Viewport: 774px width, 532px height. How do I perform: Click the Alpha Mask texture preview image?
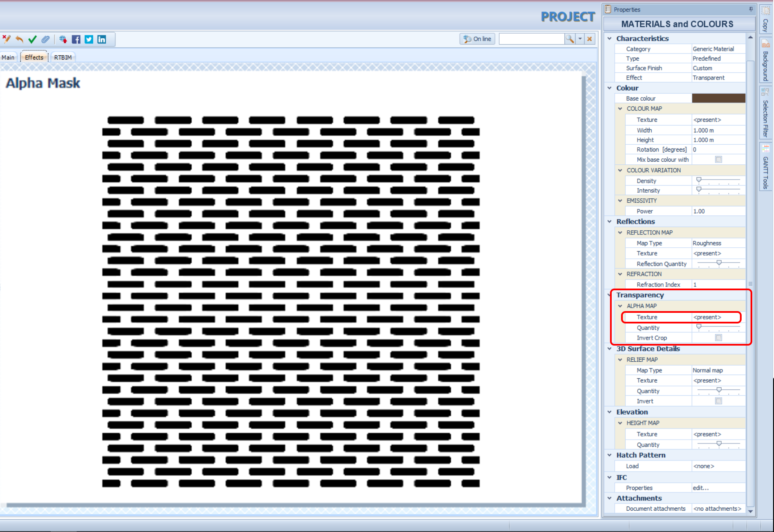pos(291,302)
